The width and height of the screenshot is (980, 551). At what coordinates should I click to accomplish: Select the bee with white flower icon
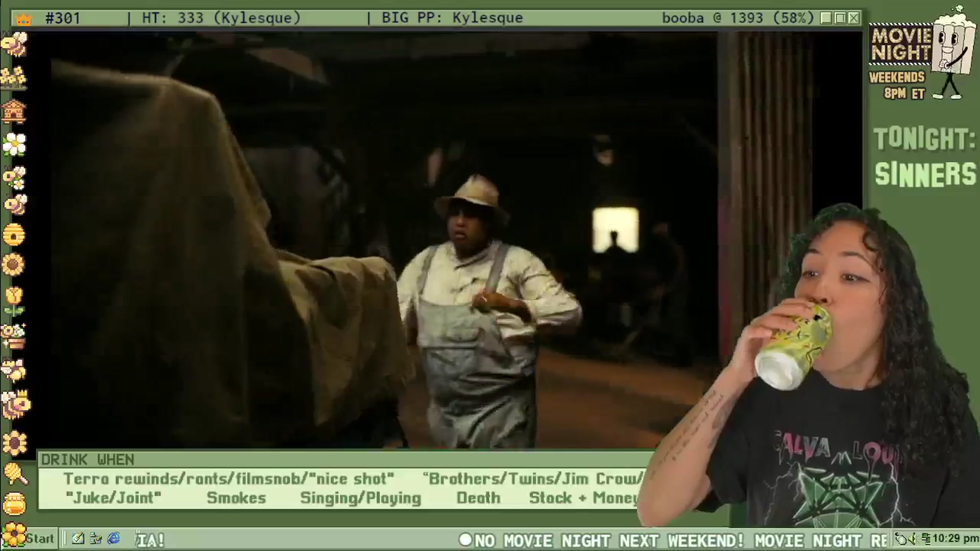[15, 178]
